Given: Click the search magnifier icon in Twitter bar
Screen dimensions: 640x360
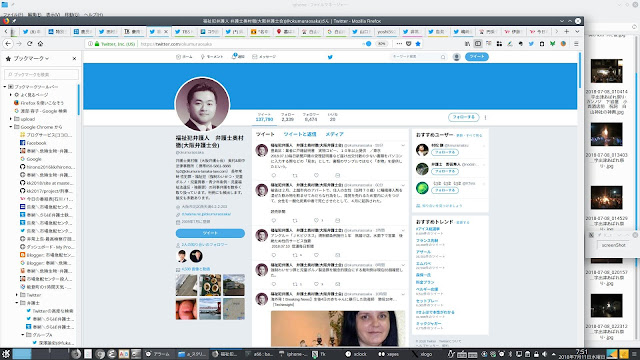Looking at the screenshot, I should pyautogui.click(x=443, y=57).
